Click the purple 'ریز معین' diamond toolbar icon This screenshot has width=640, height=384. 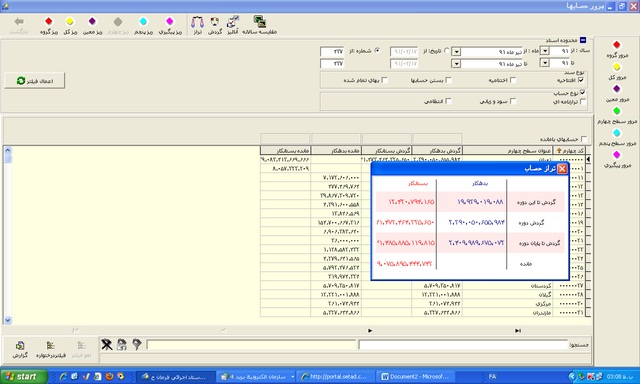coord(92,21)
